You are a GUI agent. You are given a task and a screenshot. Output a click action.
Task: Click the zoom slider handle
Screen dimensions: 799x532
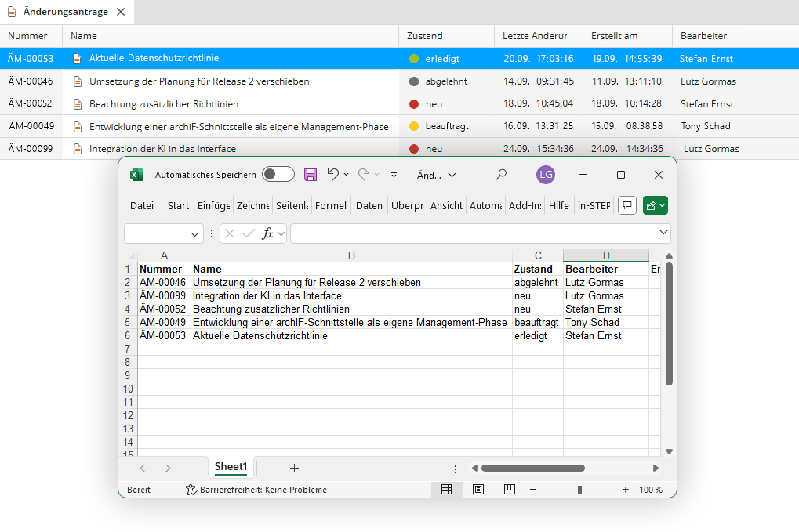tap(579, 490)
